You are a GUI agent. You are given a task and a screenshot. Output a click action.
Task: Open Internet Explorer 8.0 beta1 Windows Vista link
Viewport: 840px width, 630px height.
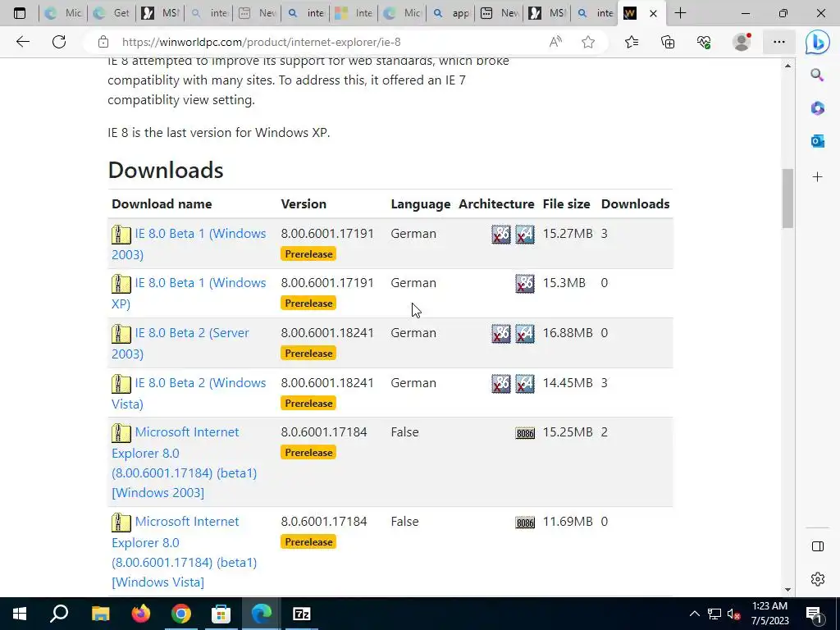(x=184, y=552)
